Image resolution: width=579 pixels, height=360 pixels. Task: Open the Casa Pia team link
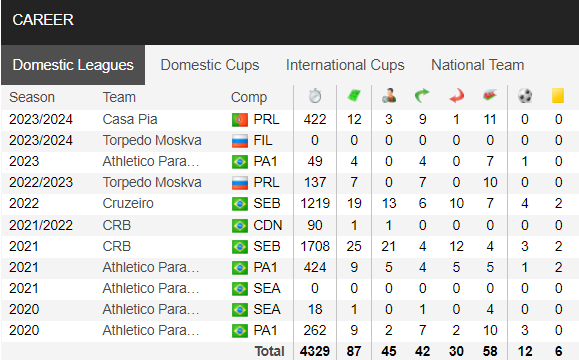point(130,120)
